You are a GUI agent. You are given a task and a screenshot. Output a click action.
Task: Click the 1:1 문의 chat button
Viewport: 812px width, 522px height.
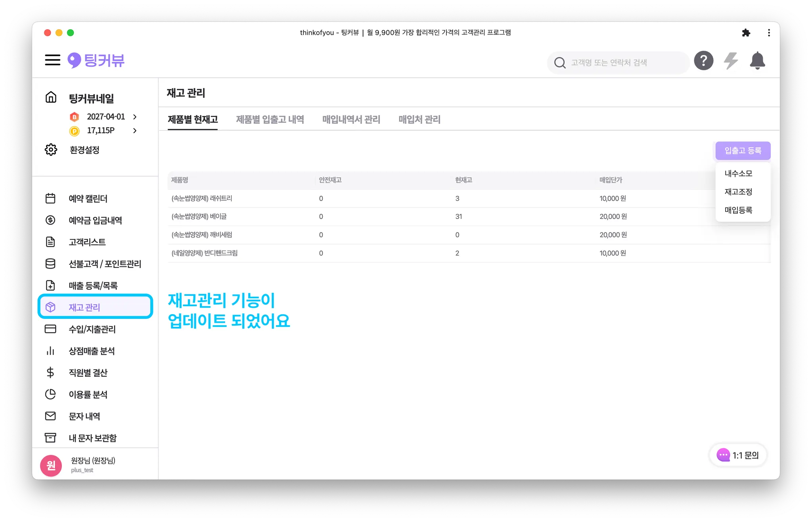[738, 455]
